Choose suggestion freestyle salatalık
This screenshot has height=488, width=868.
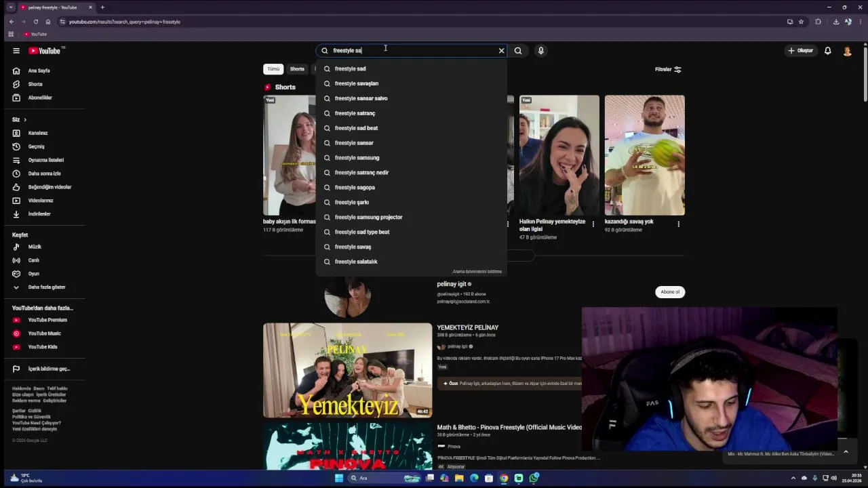411,262
